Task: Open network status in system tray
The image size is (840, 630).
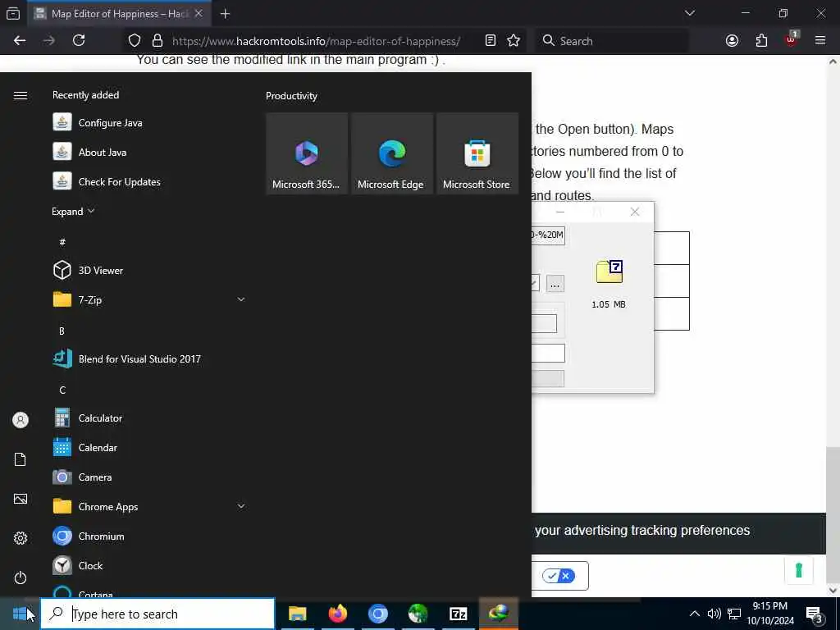Action: pyautogui.click(x=734, y=614)
